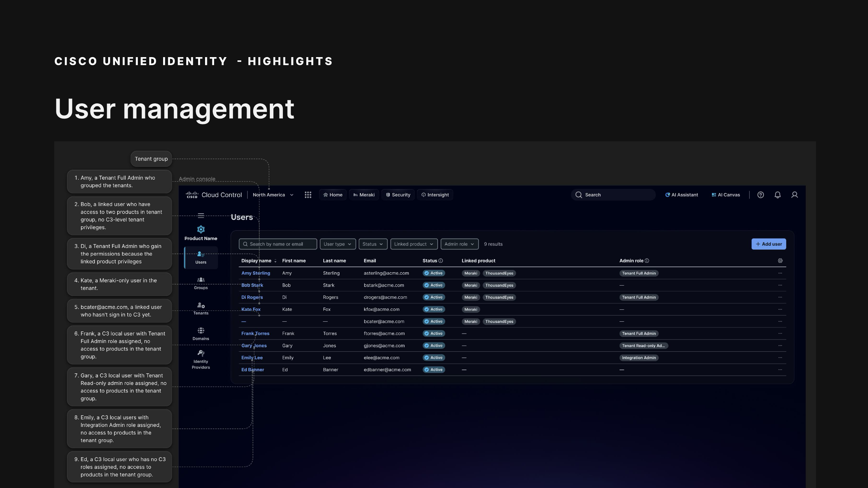
Task: Open Bob Stark user link
Action: (x=252, y=285)
